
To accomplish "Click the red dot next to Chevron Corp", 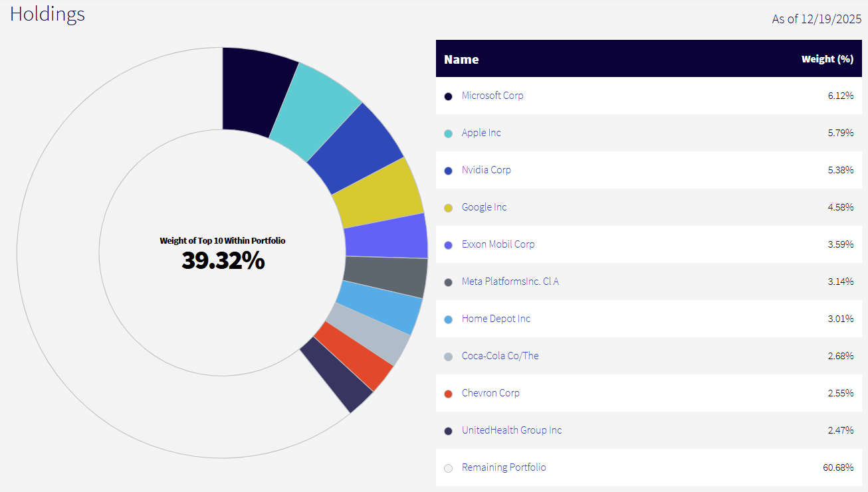I will coord(449,393).
